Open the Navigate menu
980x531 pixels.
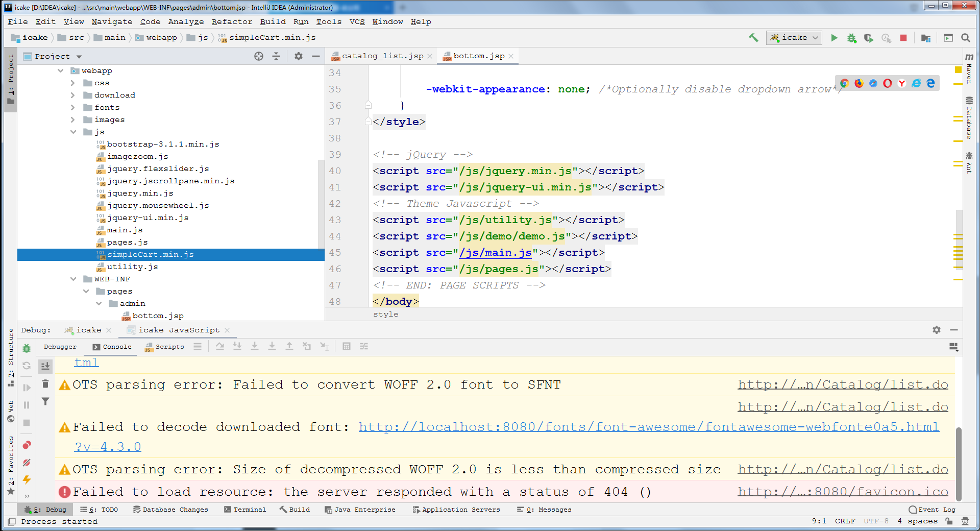click(112, 21)
